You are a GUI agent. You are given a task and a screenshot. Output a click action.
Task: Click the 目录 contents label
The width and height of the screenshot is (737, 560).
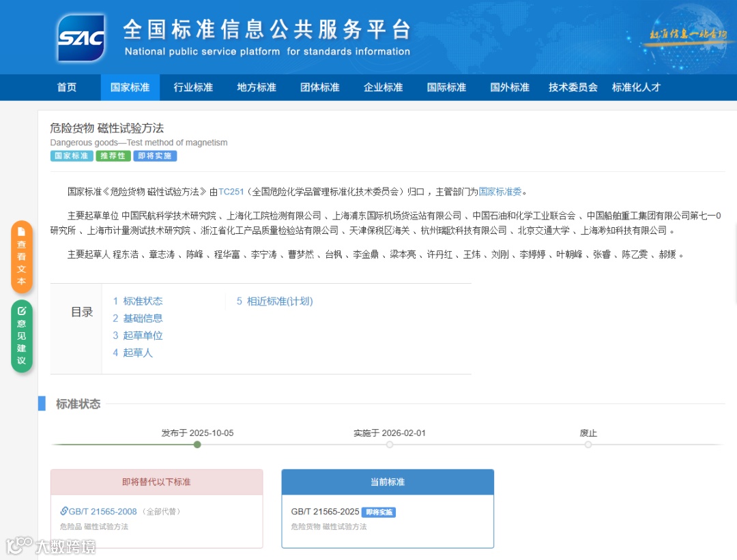click(x=82, y=312)
